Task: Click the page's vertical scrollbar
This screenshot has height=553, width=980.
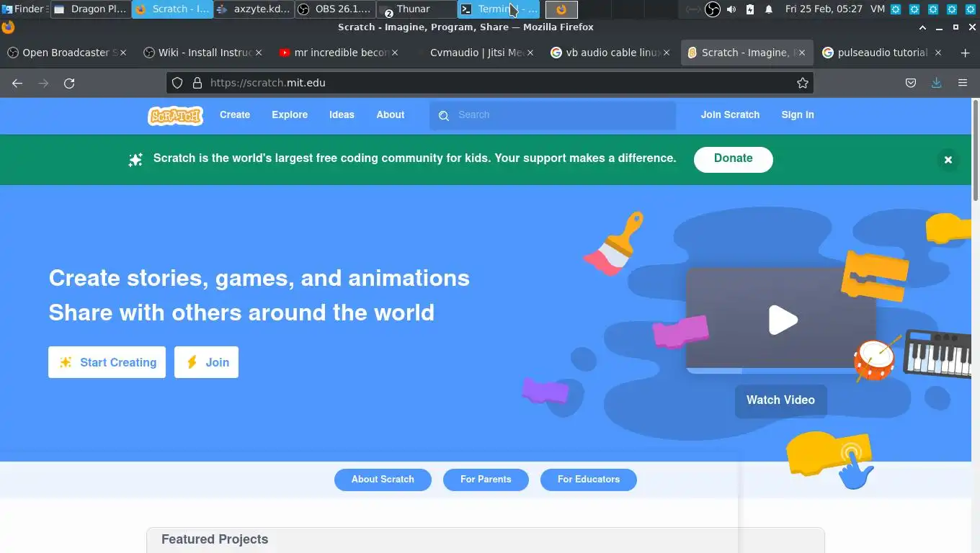Action: click(x=976, y=151)
